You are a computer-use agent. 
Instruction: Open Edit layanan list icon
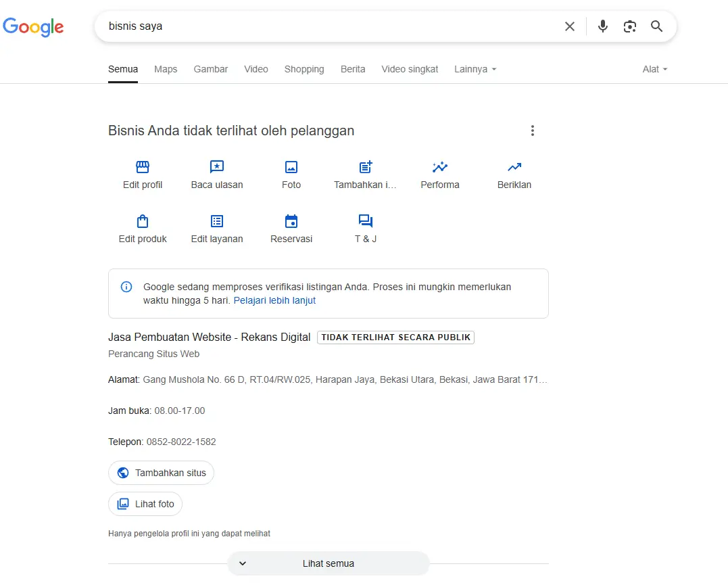click(217, 221)
